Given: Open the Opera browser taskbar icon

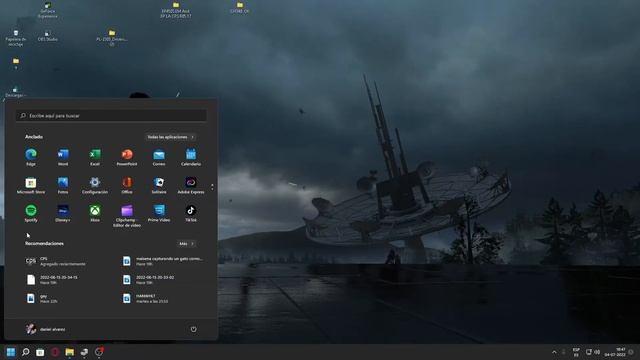Looking at the screenshot, I should click(x=55, y=352).
